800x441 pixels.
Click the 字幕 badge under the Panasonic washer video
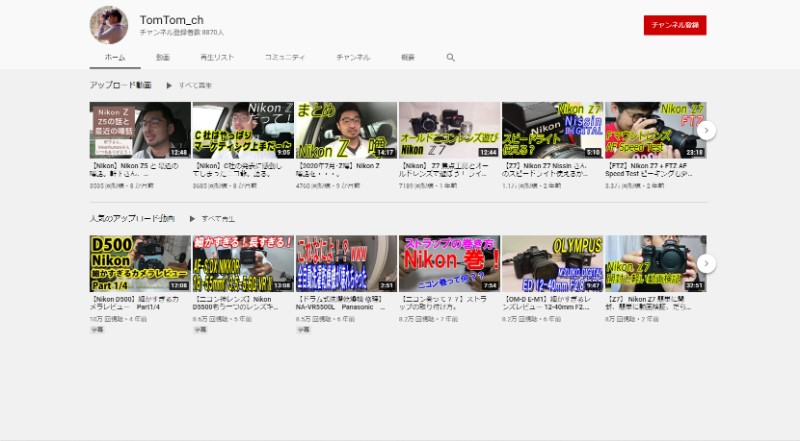303,330
